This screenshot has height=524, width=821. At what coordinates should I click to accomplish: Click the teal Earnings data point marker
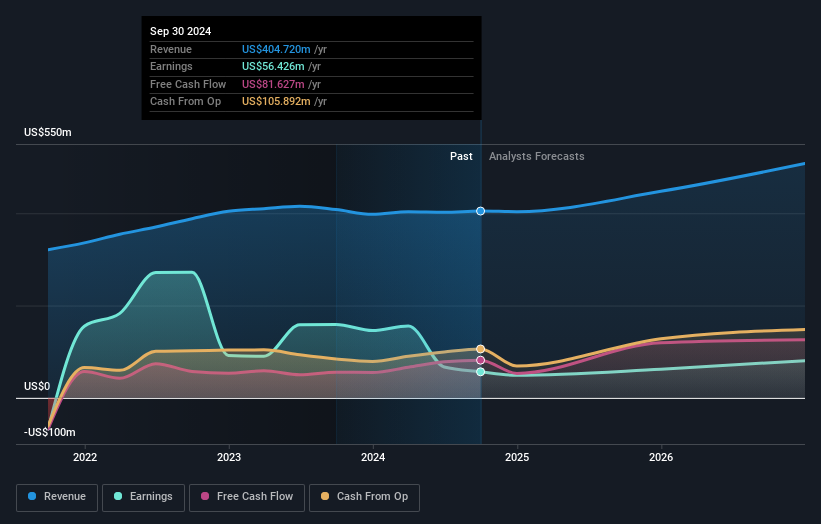[x=480, y=372]
